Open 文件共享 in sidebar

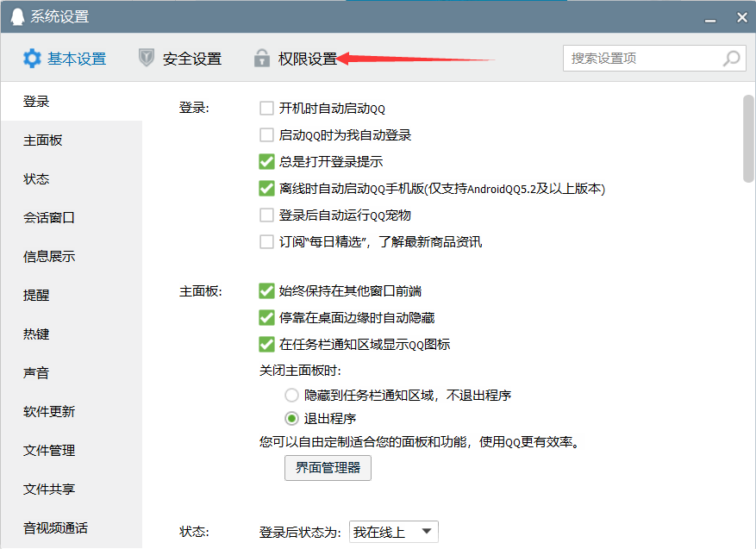point(72,490)
